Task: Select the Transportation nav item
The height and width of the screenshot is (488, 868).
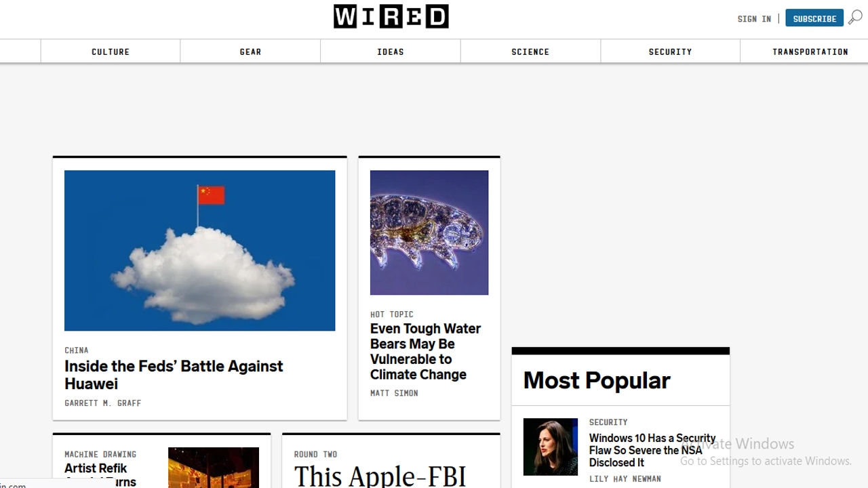Action: (x=810, y=52)
